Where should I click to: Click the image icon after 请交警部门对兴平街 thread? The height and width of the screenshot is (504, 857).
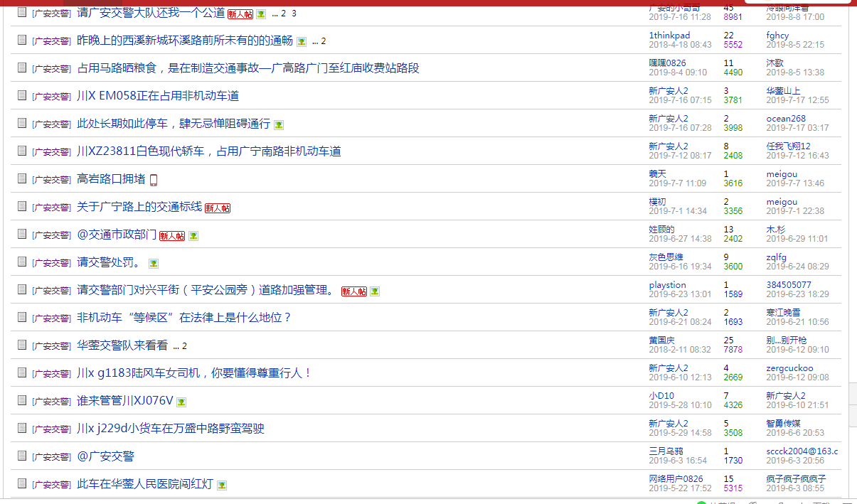coord(375,291)
